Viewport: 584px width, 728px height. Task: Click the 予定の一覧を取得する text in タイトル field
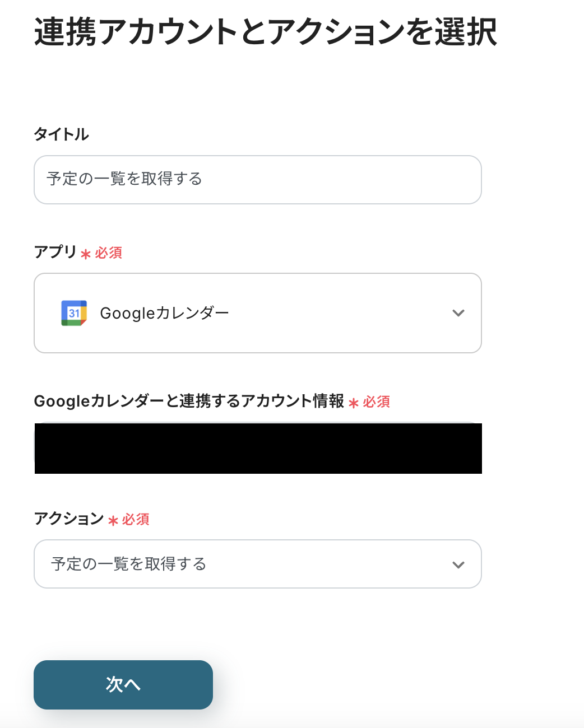coord(124,179)
